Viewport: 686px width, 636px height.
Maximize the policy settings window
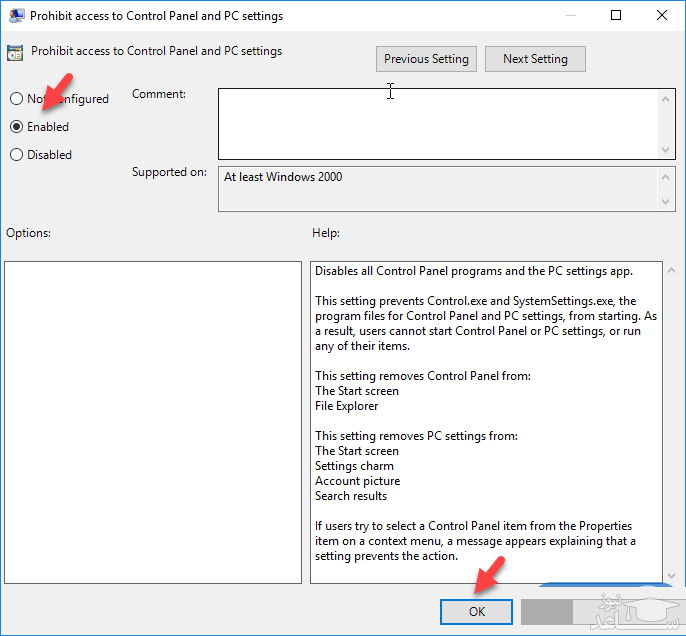tap(616, 15)
